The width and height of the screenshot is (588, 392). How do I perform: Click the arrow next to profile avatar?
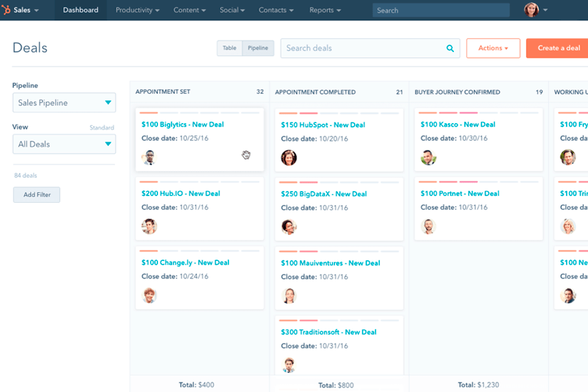pyautogui.click(x=545, y=10)
